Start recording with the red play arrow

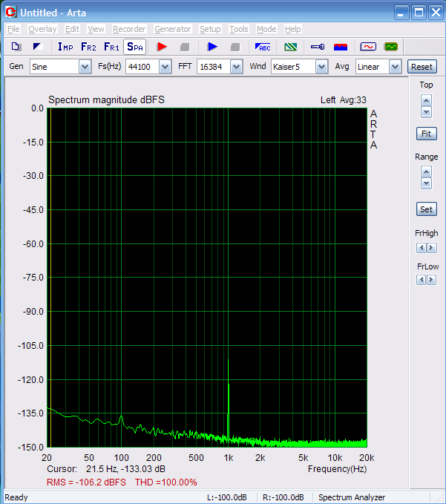coord(162,47)
